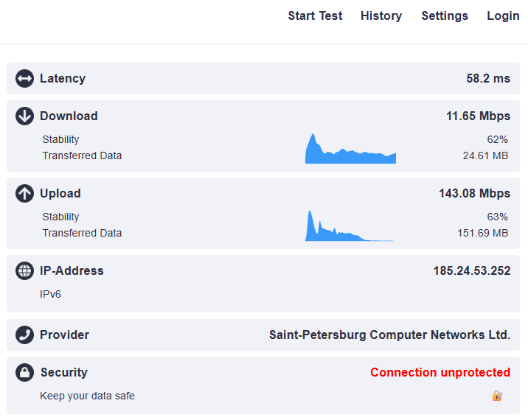Go to the History page
Screen dimensions: 528x420
[x=381, y=16]
